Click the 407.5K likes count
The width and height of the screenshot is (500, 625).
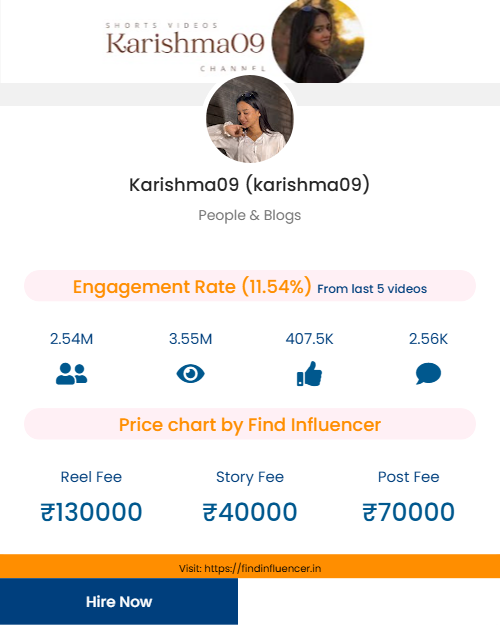tap(309, 339)
